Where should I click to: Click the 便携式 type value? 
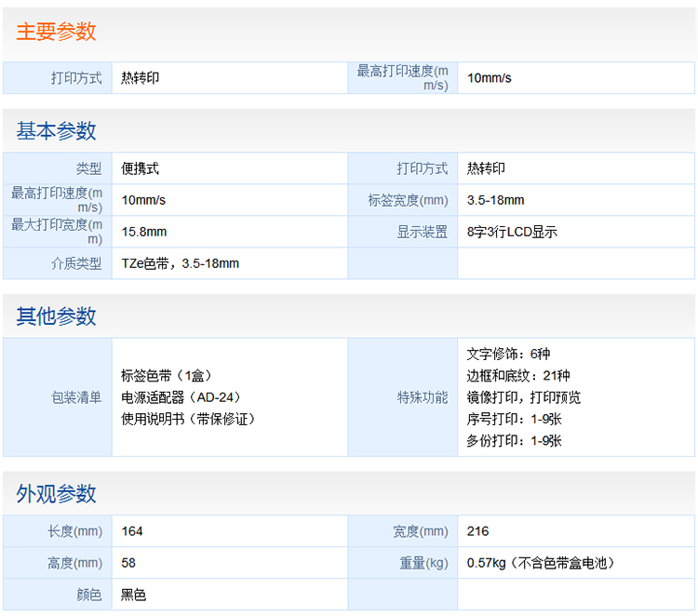[141, 168]
